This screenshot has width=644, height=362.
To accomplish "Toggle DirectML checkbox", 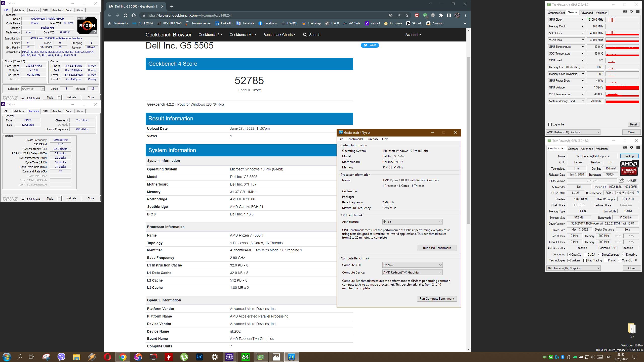I will tap(624, 255).
